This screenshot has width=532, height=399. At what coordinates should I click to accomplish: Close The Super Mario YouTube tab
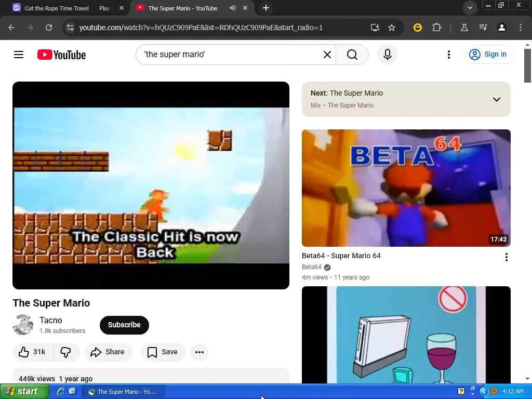(x=245, y=8)
